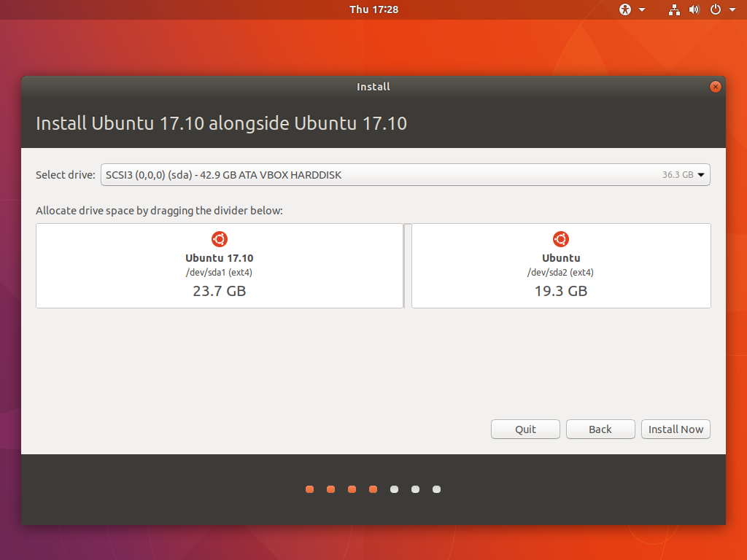
Task: Click the 23.7 GB size text
Action: (x=219, y=291)
